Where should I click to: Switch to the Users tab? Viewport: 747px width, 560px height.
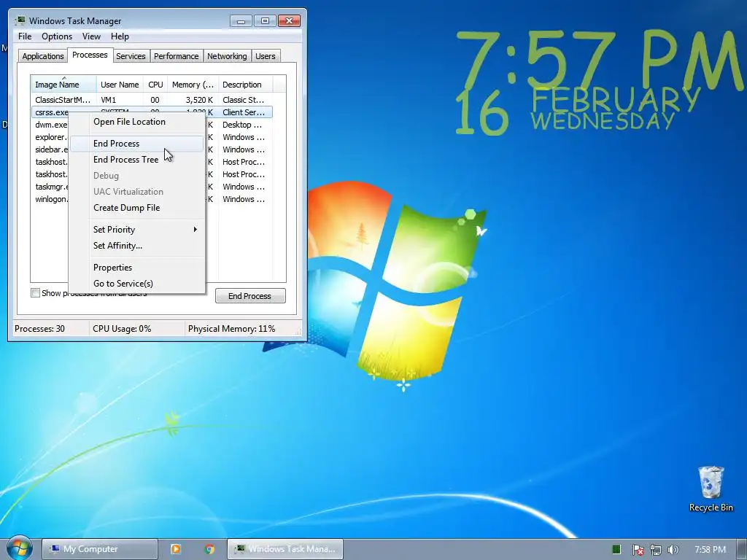pos(266,56)
